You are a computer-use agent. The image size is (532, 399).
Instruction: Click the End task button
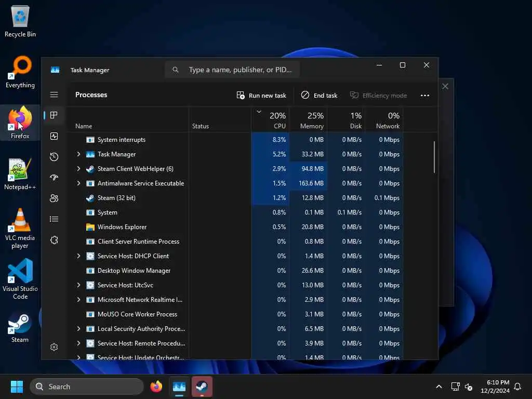320,96
